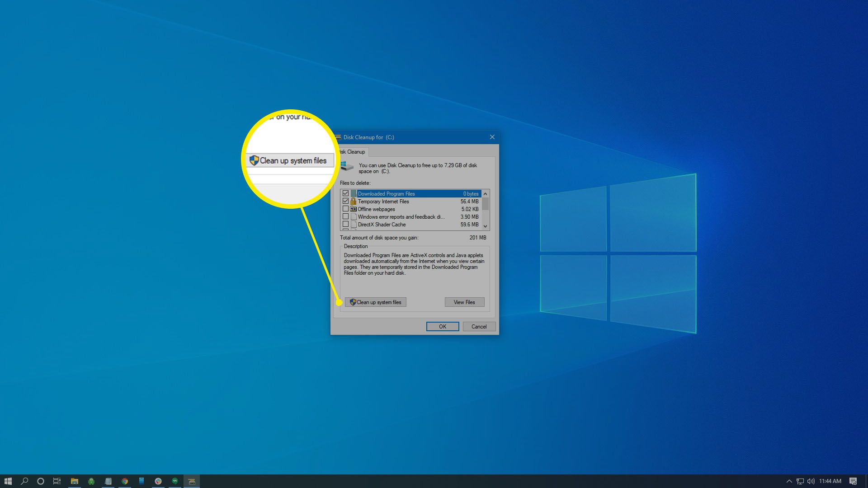This screenshot has height=488, width=868.
Task: Click the 5.02 KB size value
Action: click(x=470, y=209)
